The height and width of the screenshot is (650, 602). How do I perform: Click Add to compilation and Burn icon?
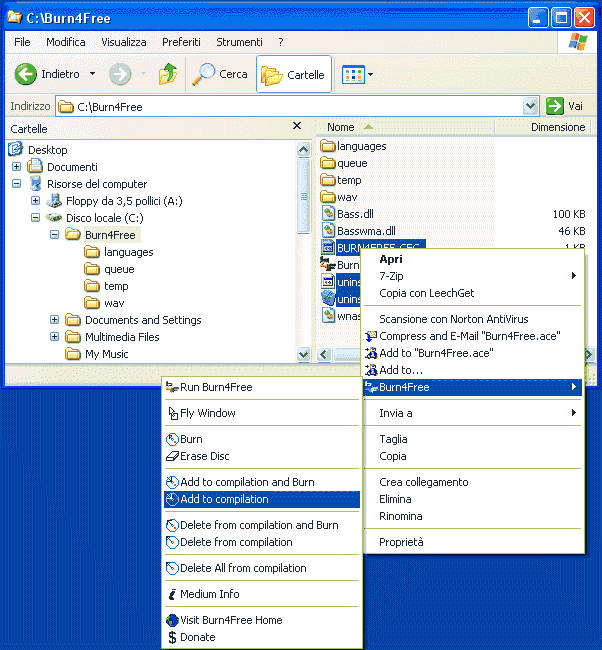click(x=172, y=482)
